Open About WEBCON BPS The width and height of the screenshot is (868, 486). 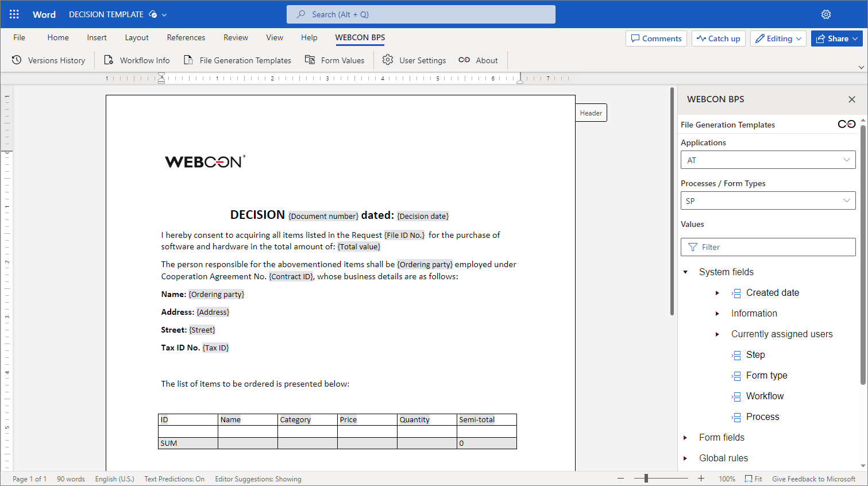pos(478,60)
